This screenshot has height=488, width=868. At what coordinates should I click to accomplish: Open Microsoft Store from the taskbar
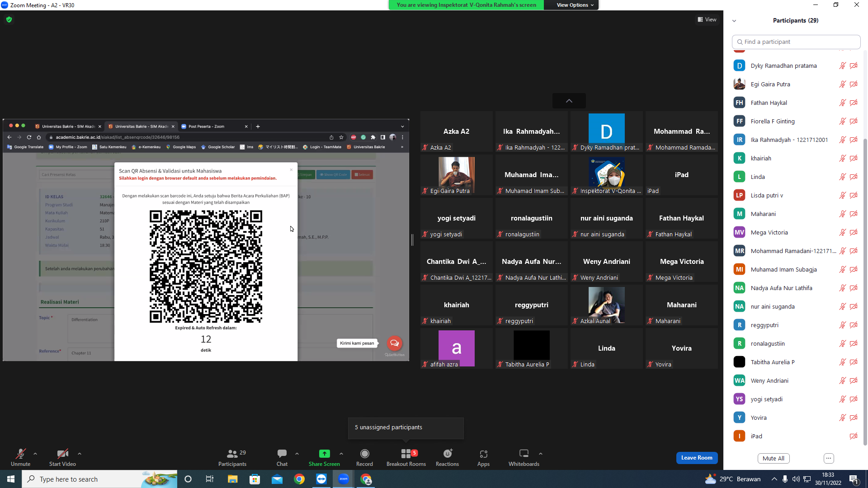click(255, 479)
